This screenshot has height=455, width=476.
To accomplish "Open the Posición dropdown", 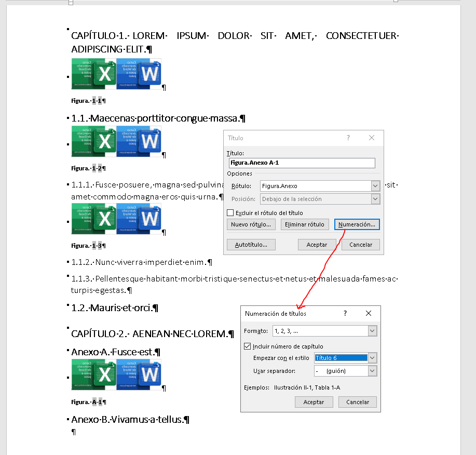I will [375, 199].
